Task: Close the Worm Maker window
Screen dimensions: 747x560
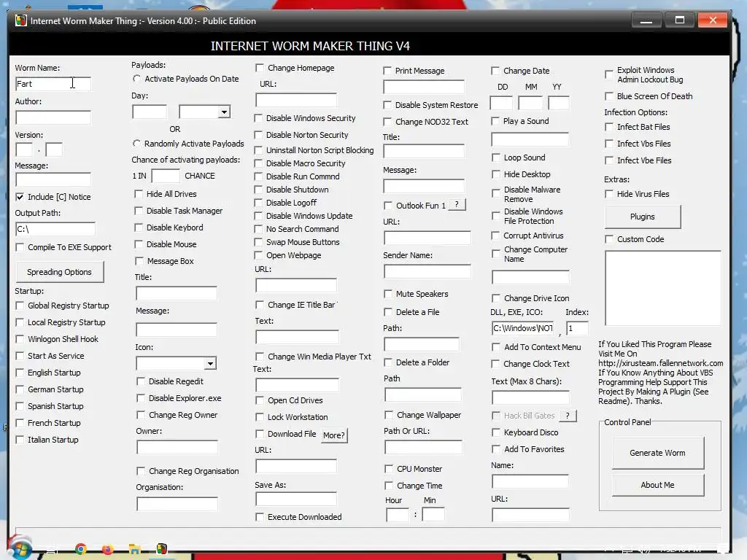Action: (x=713, y=20)
